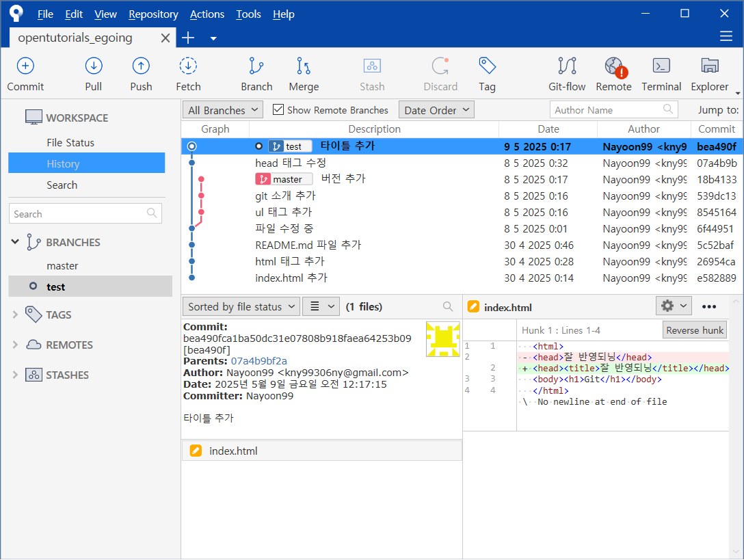The image size is (744, 560).
Task: Select commit 'head 태그 수정'
Action: [x=462, y=163]
